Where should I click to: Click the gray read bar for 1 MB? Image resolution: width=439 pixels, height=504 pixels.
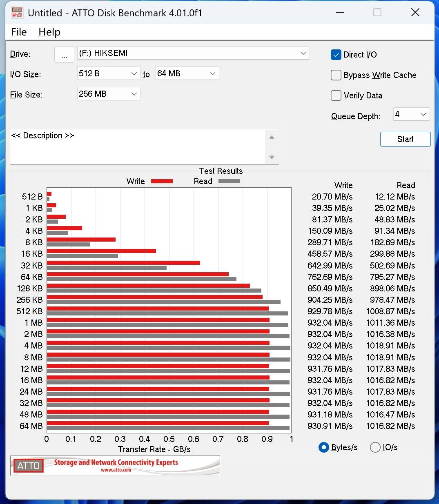tap(167, 325)
